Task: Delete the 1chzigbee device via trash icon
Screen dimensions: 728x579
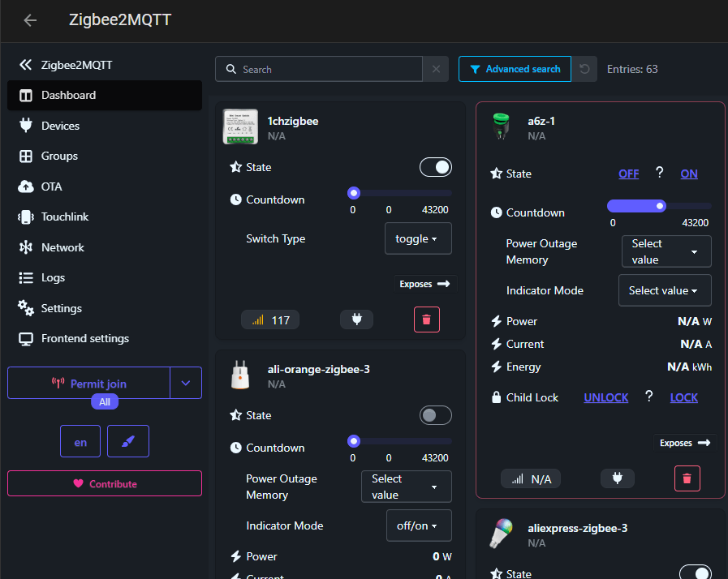Action: [427, 320]
